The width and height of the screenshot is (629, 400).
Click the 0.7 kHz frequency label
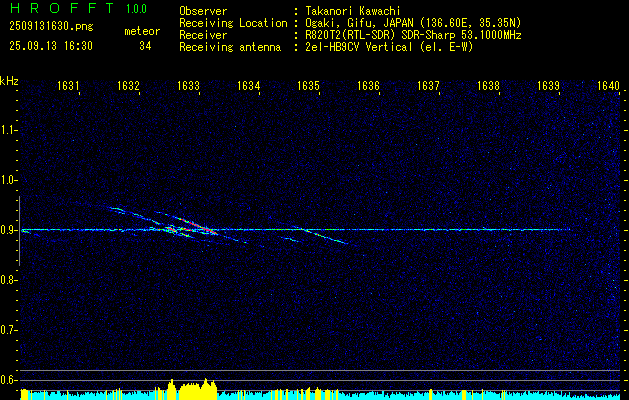pos(9,330)
